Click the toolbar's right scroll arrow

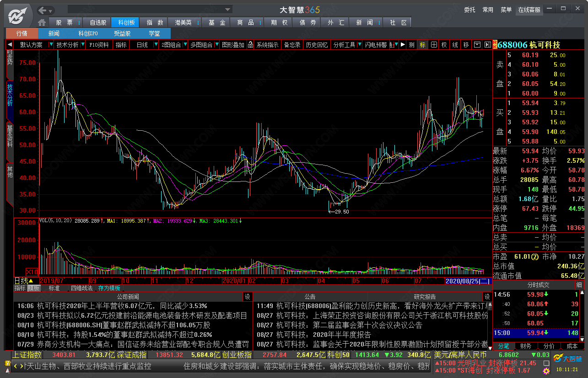click(x=403, y=45)
